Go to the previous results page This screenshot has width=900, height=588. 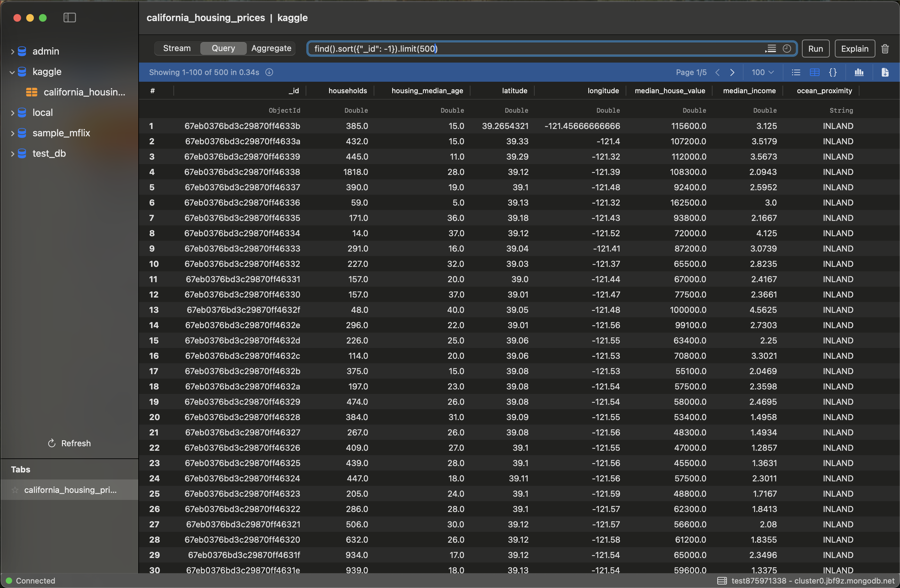coord(717,72)
